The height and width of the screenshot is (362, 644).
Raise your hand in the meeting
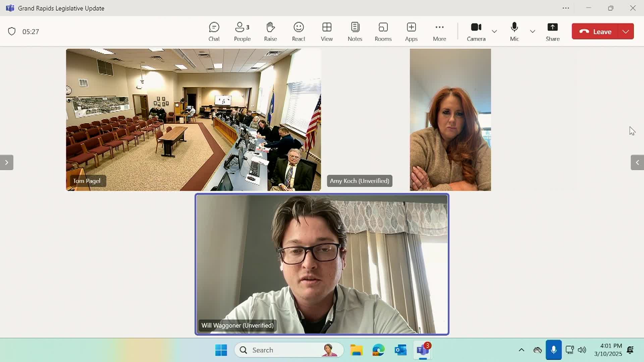pyautogui.click(x=270, y=32)
